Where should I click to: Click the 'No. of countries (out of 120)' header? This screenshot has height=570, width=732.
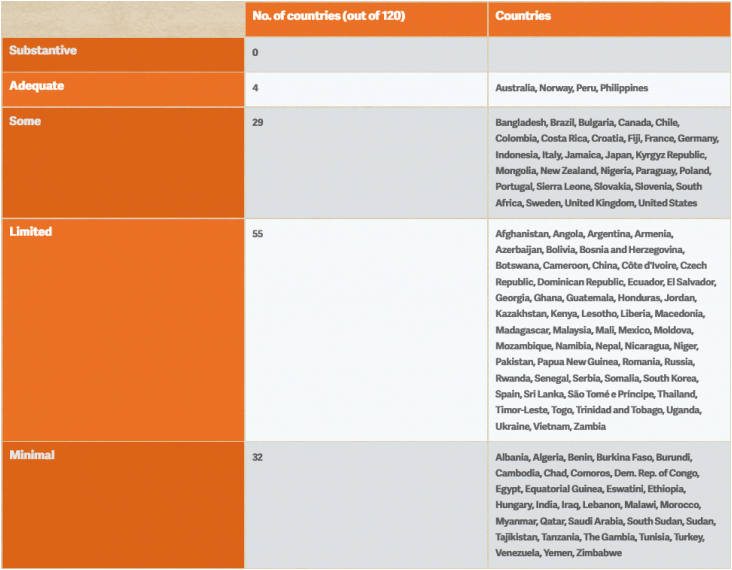(329, 16)
